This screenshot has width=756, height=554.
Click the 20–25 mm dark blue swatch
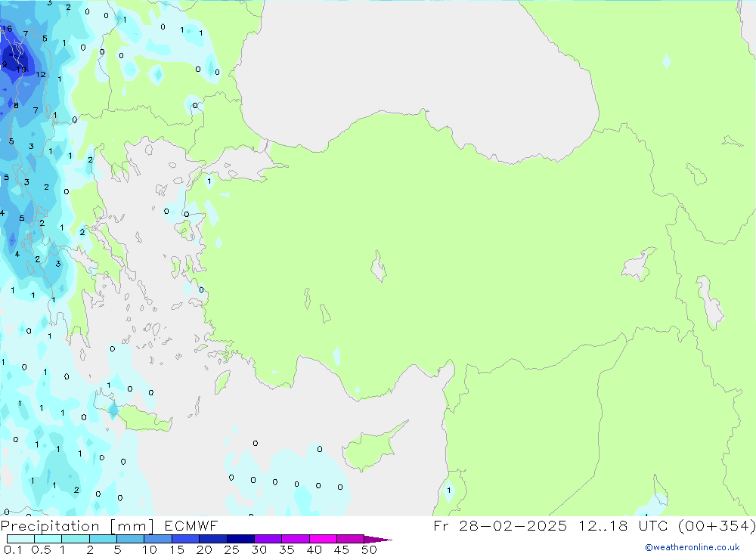click(x=213, y=539)
